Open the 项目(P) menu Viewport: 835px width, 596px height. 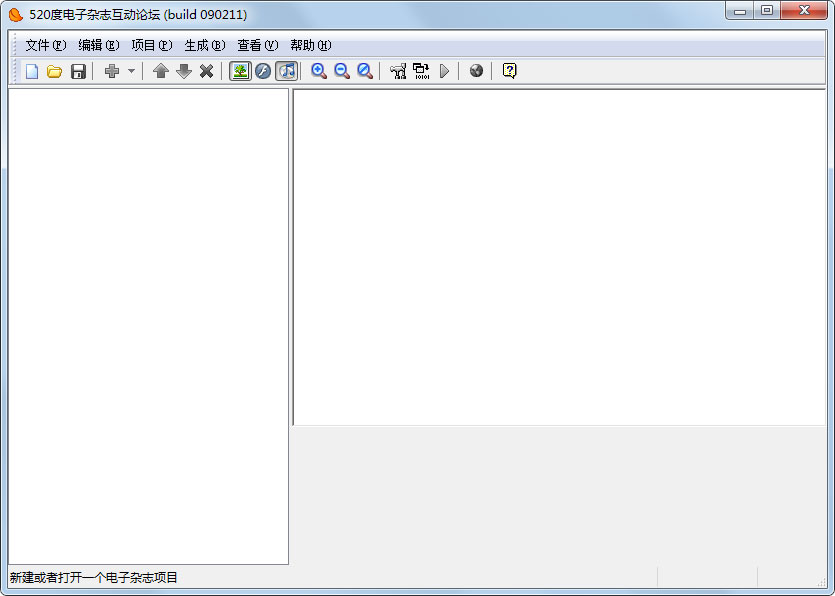[x=152, y=45]
